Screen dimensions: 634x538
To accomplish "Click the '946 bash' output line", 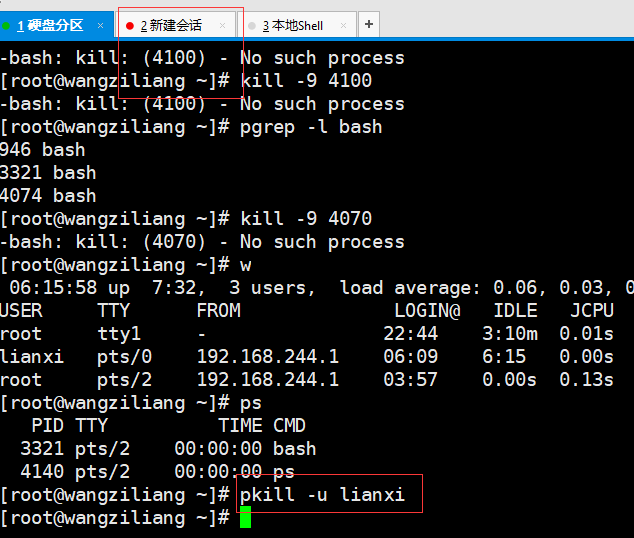I will click(42, 150).
